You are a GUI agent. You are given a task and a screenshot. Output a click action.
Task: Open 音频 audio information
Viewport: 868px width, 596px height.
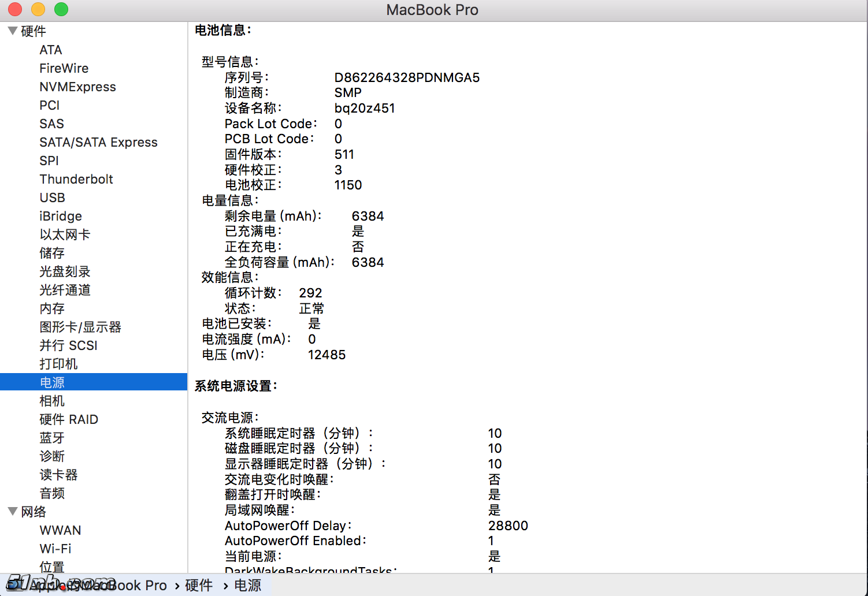(52, 493)
